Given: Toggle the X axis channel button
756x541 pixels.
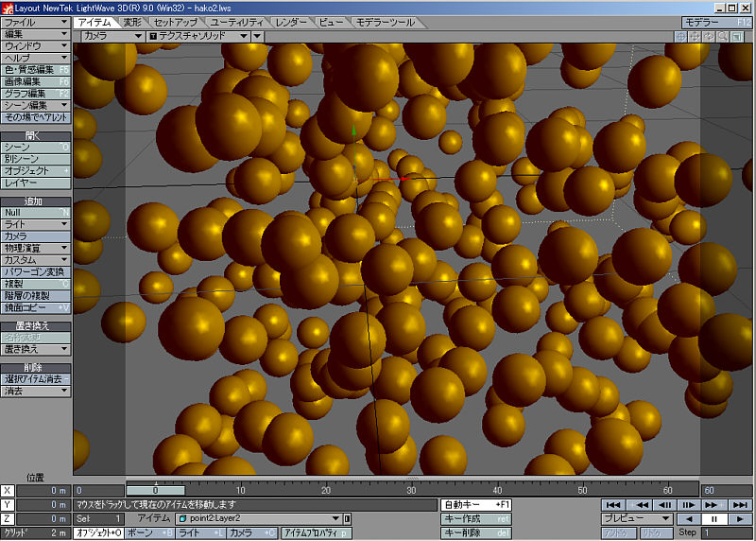Looking at the screenshot, I should point(8,491).
